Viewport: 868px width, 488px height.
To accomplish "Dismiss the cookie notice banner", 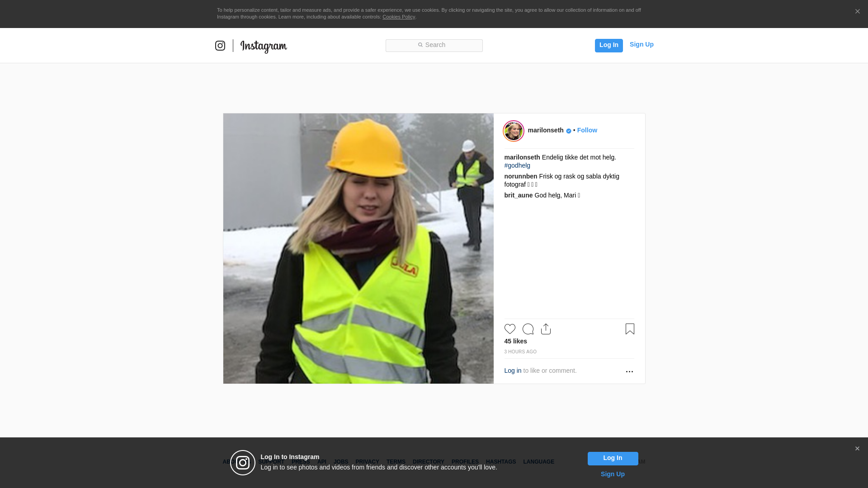I will 857,12.
